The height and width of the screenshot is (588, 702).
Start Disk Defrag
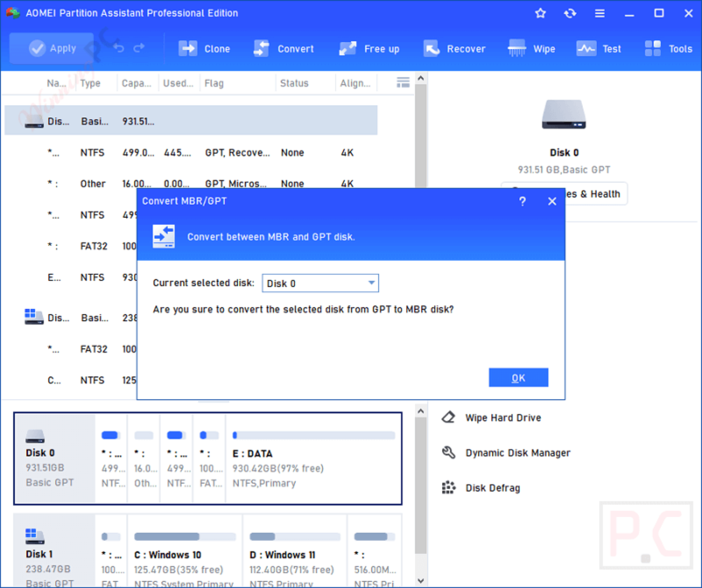(493, 488)
